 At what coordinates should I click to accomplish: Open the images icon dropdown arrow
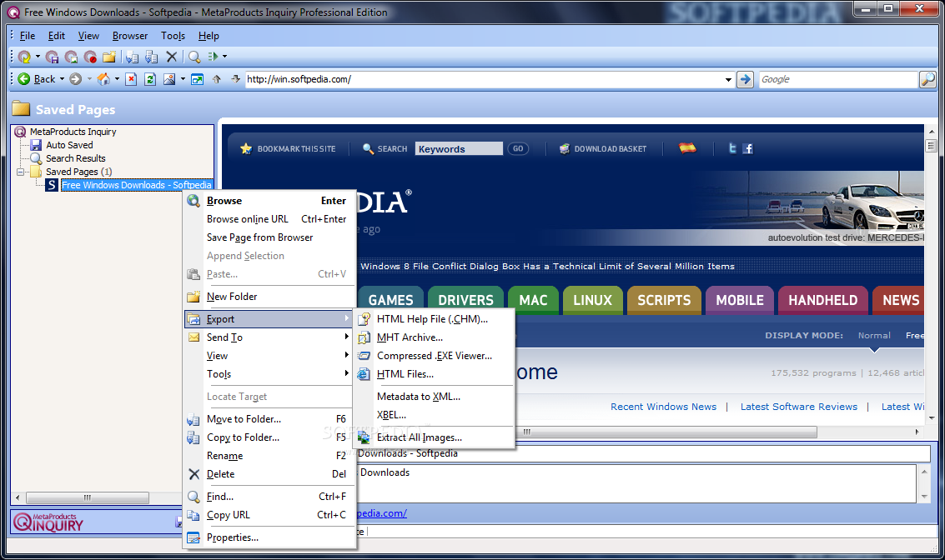point(183,79)
